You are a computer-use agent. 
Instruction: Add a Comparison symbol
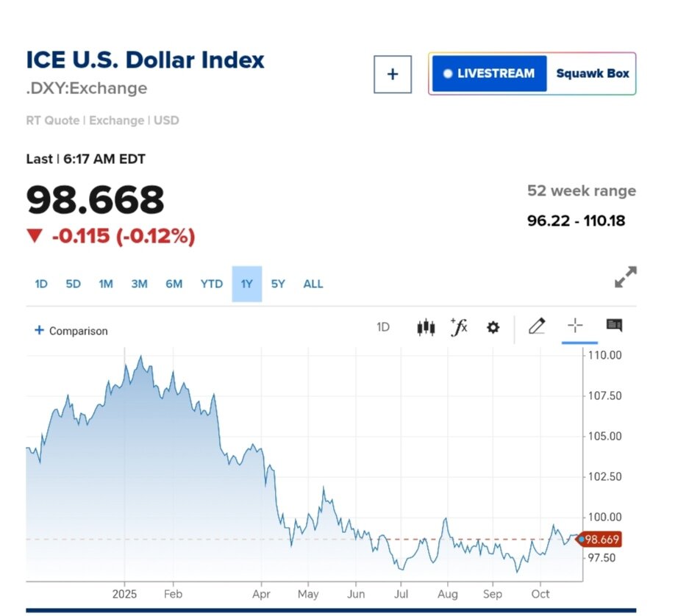tap(71, 331)
